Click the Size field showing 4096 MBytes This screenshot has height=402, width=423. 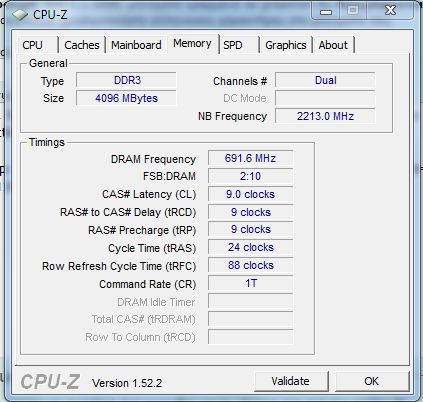coord(126,98)
